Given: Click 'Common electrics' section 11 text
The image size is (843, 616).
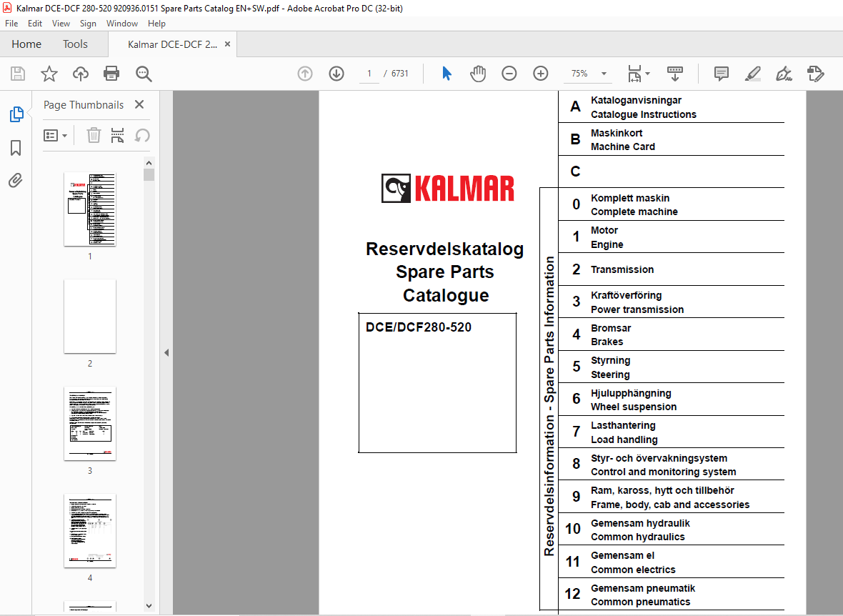Looking at the screenshot, I should [633, 570].
